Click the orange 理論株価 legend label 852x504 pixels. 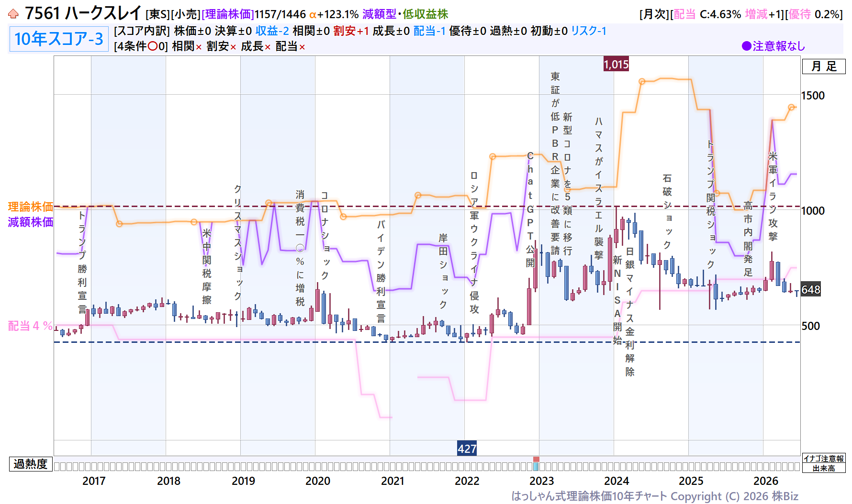(x=31, y=207)
